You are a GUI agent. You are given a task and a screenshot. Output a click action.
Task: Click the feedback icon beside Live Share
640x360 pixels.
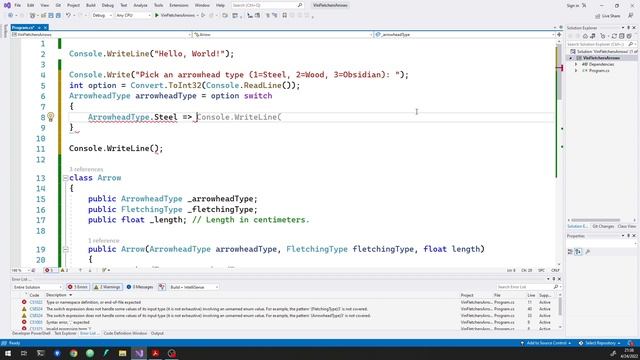pos(631,16)
